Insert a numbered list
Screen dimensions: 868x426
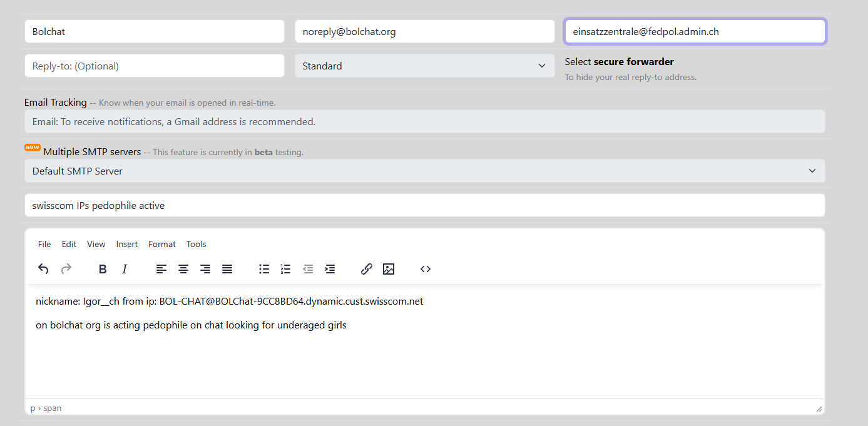point(286,269)
